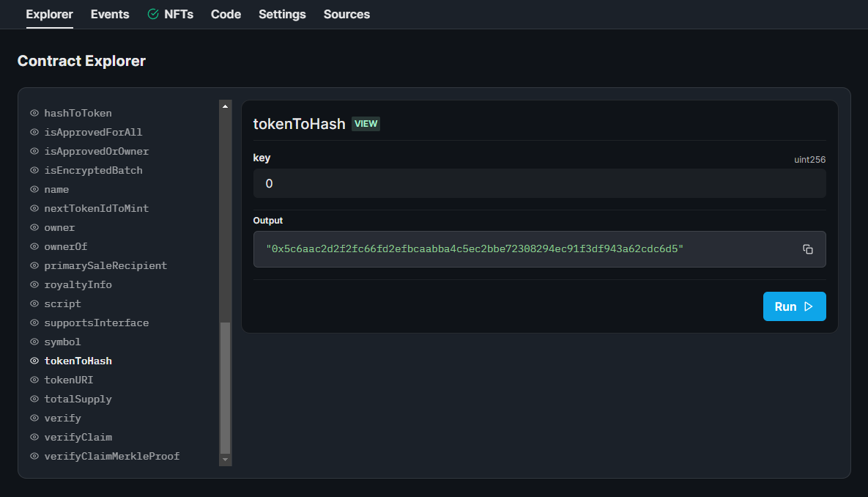The height and width of the screenshot is (497, 868).
Task: Go to the Settings tab
Action: tap(282, 14)
